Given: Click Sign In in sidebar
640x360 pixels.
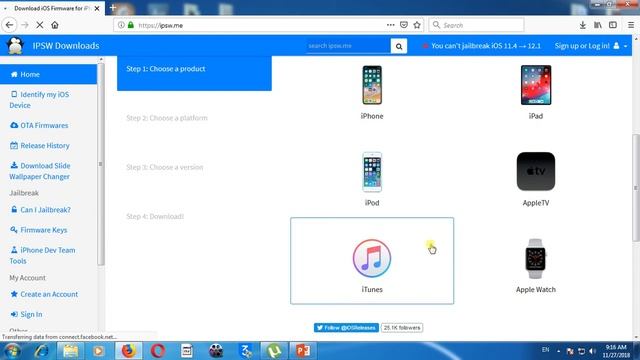Looking at the screenshot, I should [x=26, y=314].
